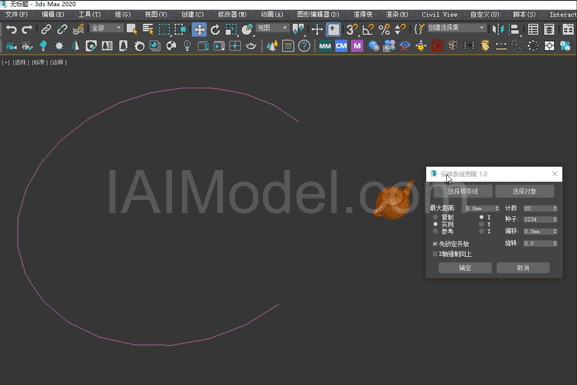
Task: Activate the Select and Move tool
Action: pyautogui.click(x=199, y=29)
